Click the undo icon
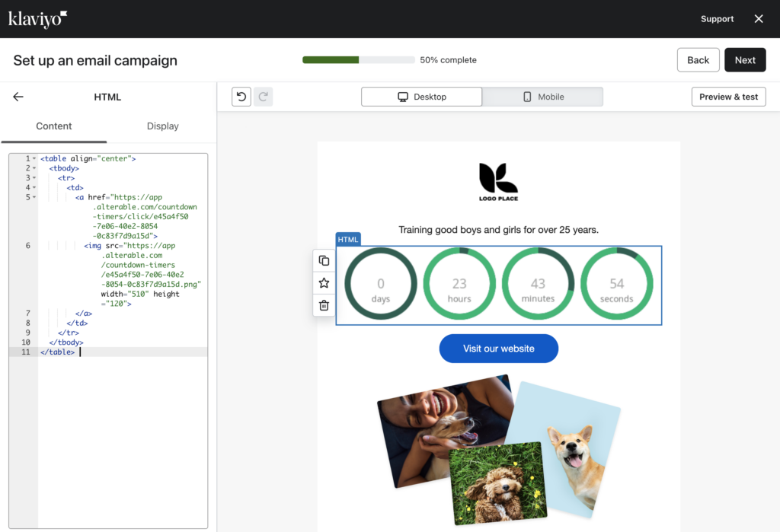The height and width of the screenshot is (532, 780). pos(241,97)
